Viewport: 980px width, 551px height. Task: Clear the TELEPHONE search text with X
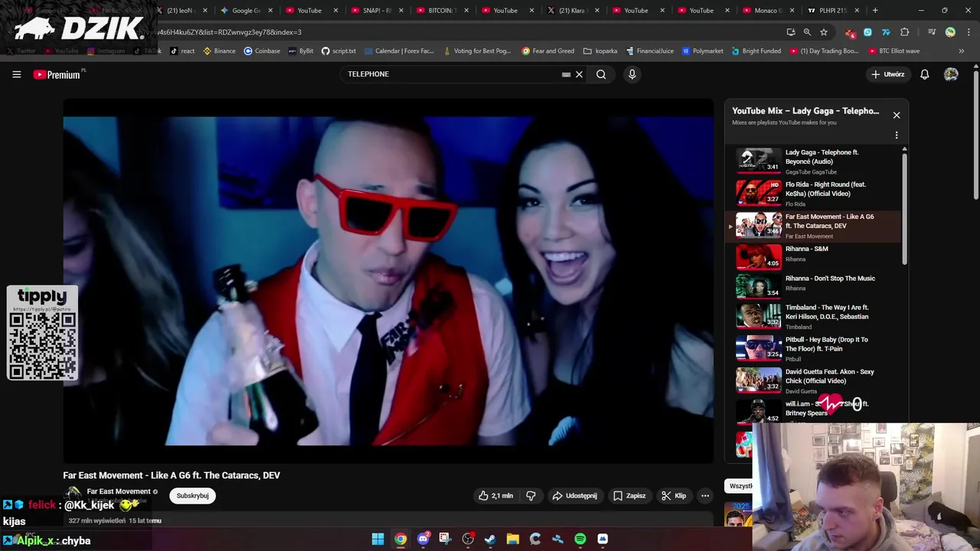click(x=580, y=74)
